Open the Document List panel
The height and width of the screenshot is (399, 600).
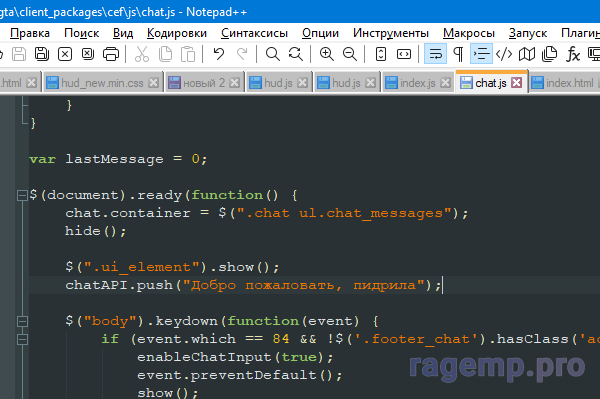coord(550,54)
